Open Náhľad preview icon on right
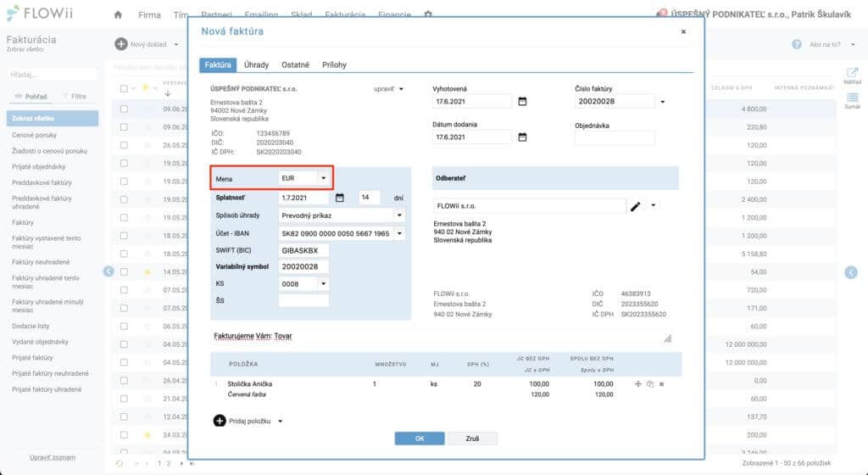 tap(852, 73)
